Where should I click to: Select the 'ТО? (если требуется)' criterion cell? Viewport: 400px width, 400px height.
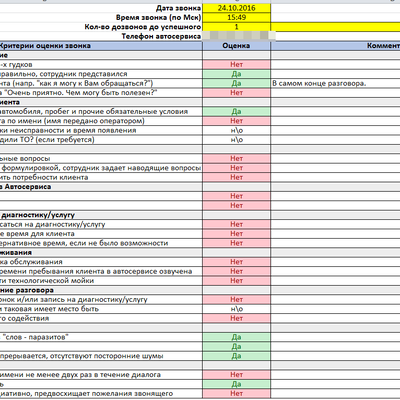[101, 140]
